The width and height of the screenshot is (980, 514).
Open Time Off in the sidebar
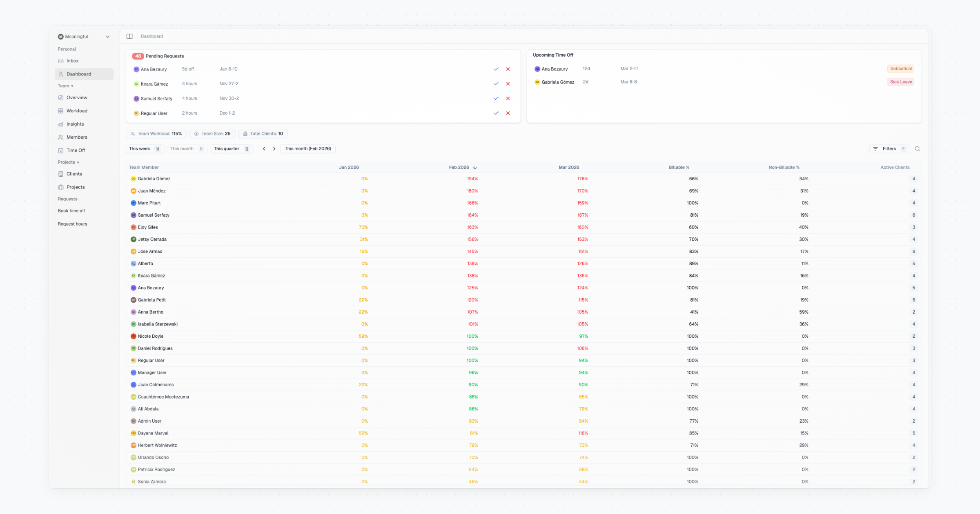[x=76, y=151]
